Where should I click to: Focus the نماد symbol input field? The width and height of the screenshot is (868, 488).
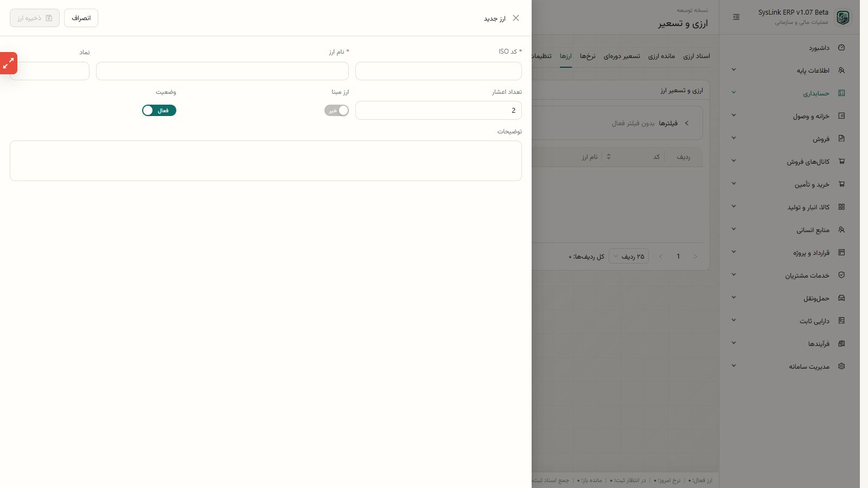pyautogui.click(x=49, y=71)
